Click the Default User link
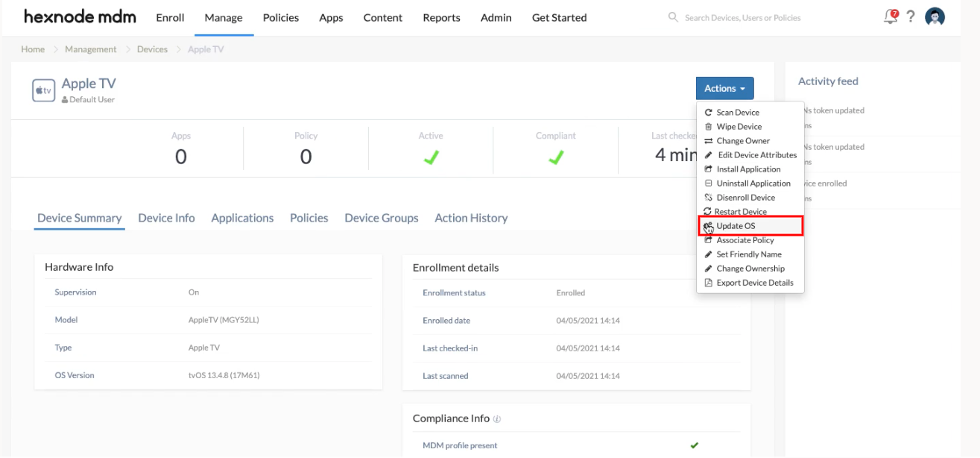This screenshot has height=458, width=980. point(92,100)
